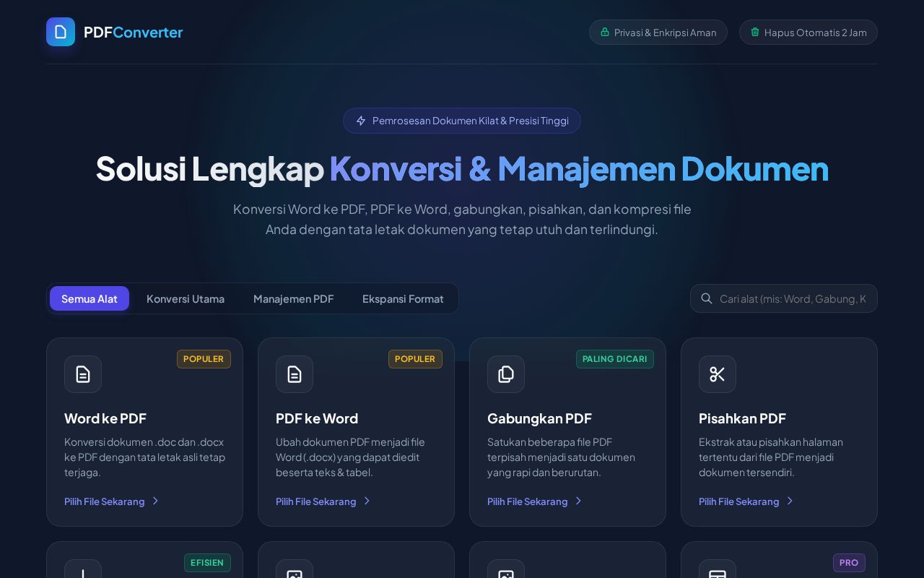The width and height of the screenshot is (924, 578).
Task: Click the POPULER badge on Word ke PDF card
Action: (204, 359)
